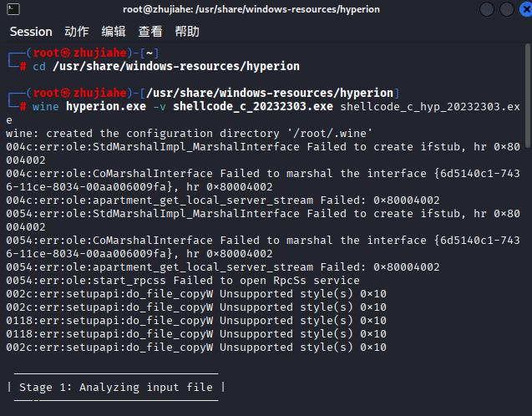Minimize the terminal window
The width and height of the screenshot is (532, 416).
[x=487, y=9]
